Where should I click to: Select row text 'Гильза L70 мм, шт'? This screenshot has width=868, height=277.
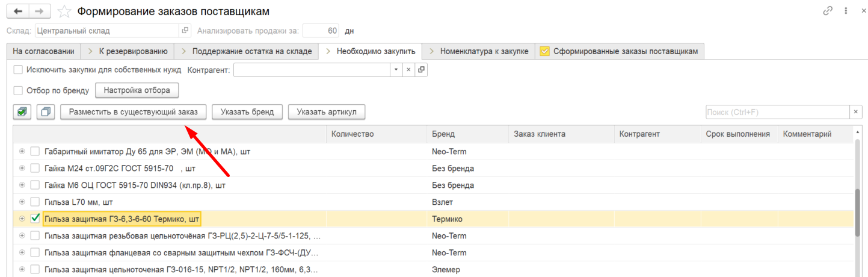click(79, 202)
